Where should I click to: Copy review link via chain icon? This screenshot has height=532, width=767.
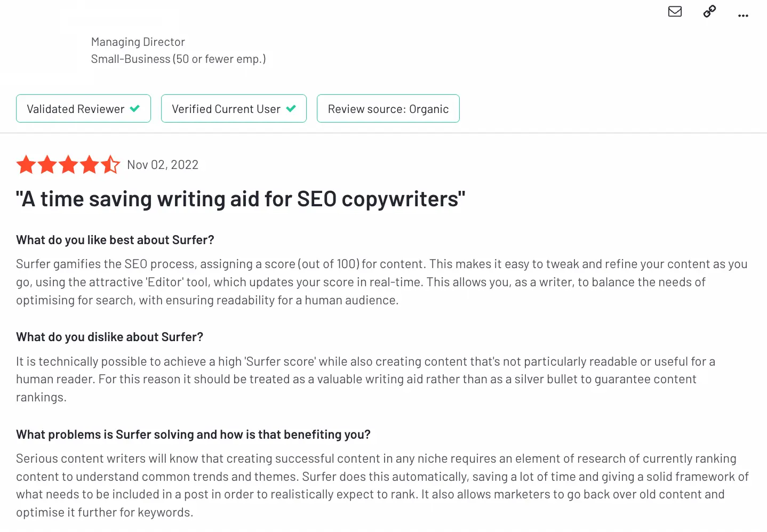709,11
